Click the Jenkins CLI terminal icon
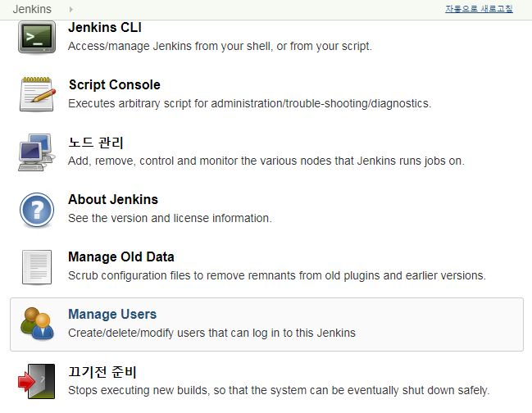This screenshot has height=413, width=532. (37, 37)
